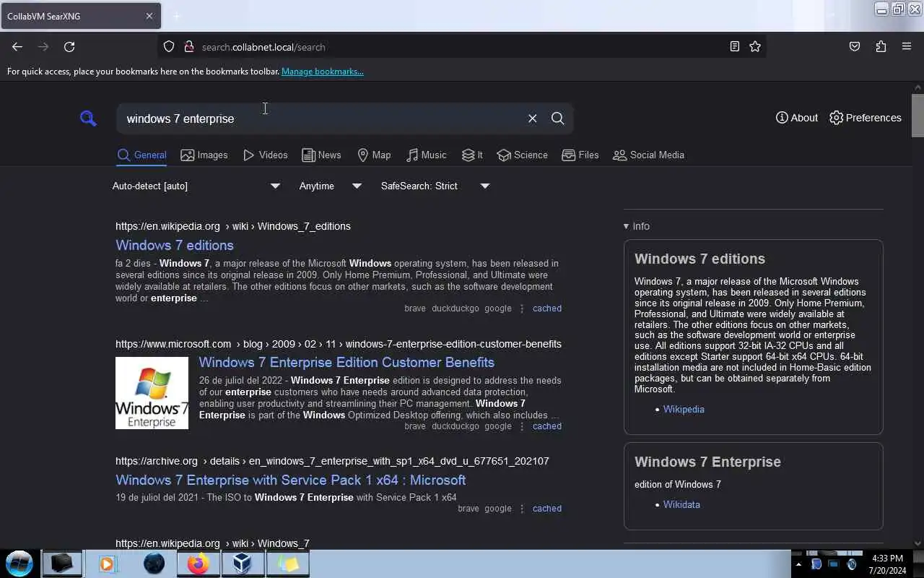Image resolution: width=924 pixels, height=578 pixels.
Task: Switch to the News category
Action: point(321,155)
